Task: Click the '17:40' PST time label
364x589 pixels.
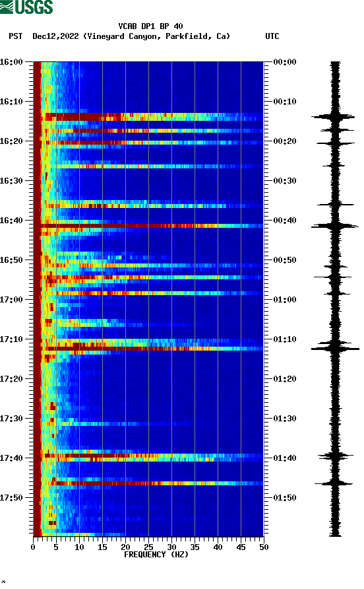Action: [x=11, y=458]
